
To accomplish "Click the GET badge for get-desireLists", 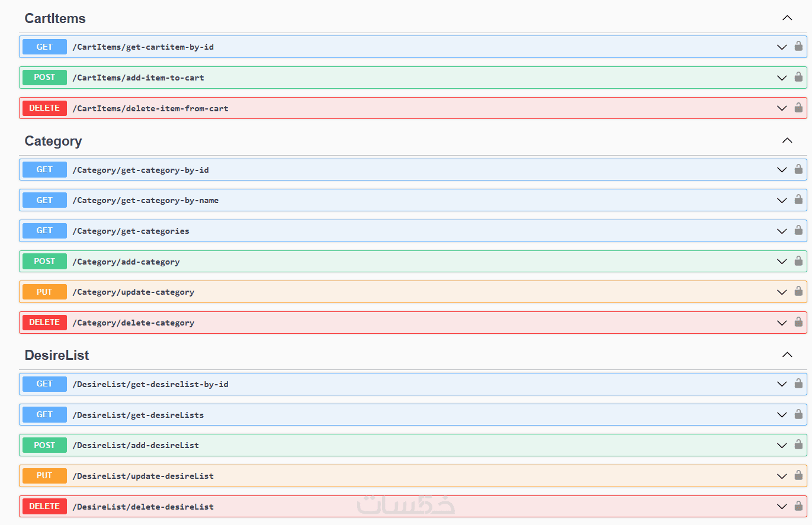I will pos(44,415).
